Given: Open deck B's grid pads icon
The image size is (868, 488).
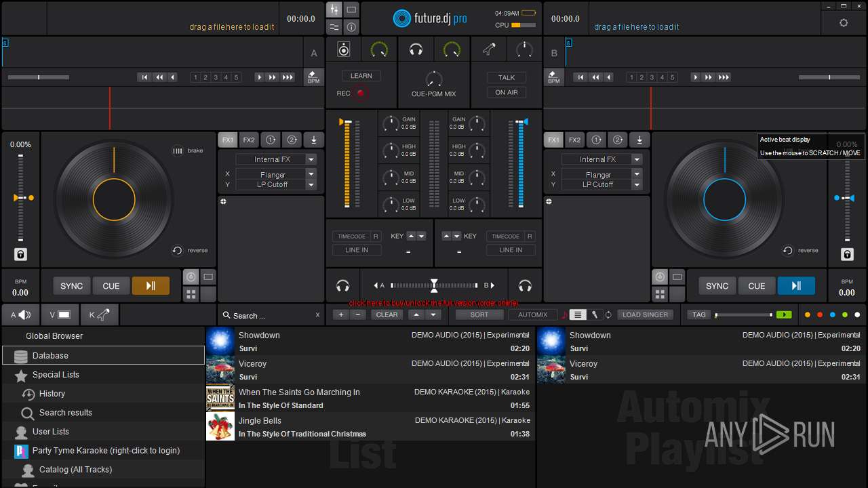Looking at the screenshot, I should 660,294.
